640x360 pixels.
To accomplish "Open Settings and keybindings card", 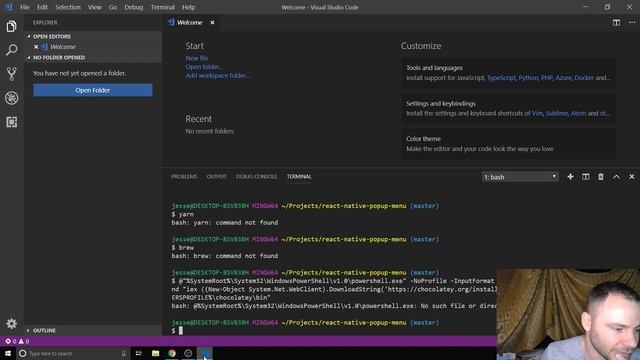I will (509, 108).
